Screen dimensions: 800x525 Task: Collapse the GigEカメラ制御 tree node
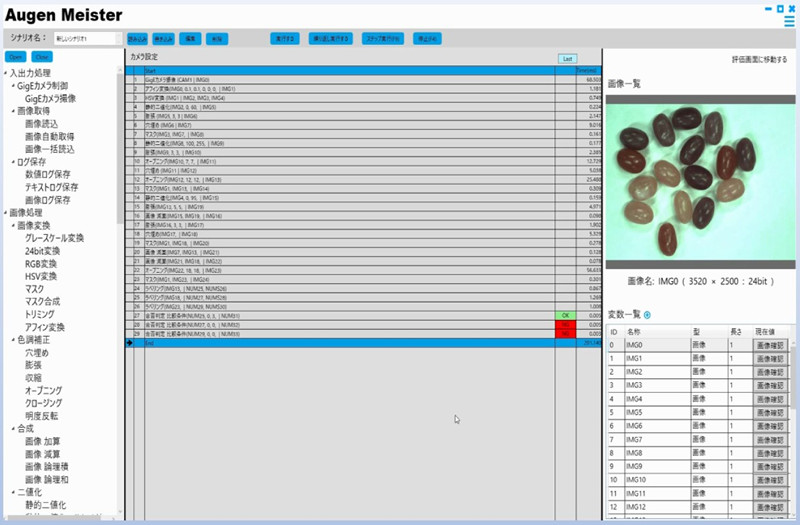click(x=13, y=86)
